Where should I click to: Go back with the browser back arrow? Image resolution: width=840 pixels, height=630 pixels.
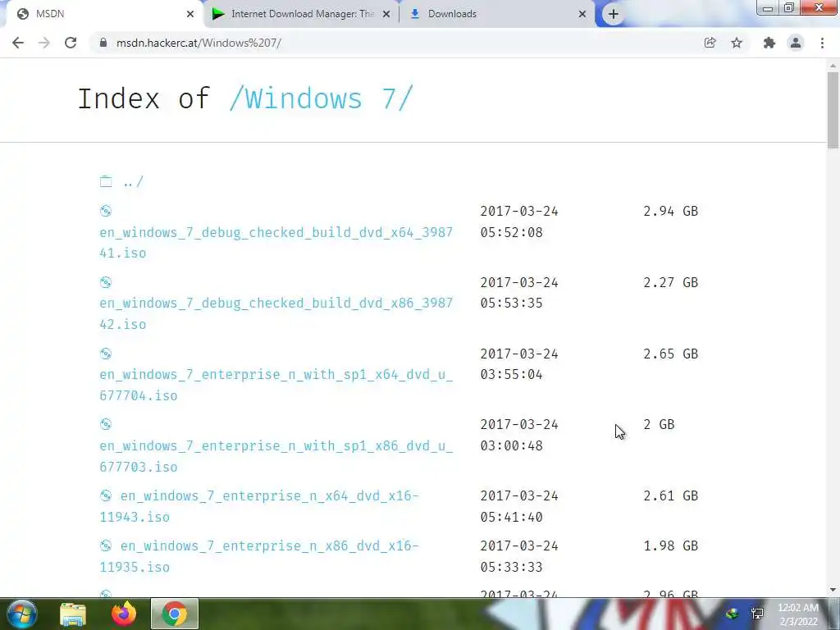point(18,43)
